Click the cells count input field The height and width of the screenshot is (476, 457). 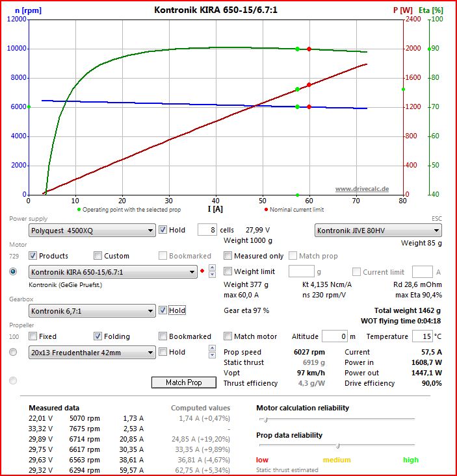(x=207, y=230)
